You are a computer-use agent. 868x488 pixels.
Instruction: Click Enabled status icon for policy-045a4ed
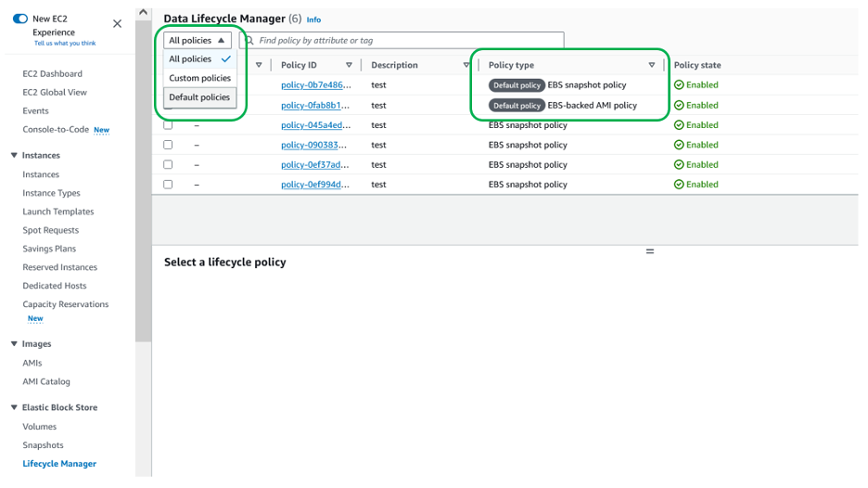[x=679, y=125]
